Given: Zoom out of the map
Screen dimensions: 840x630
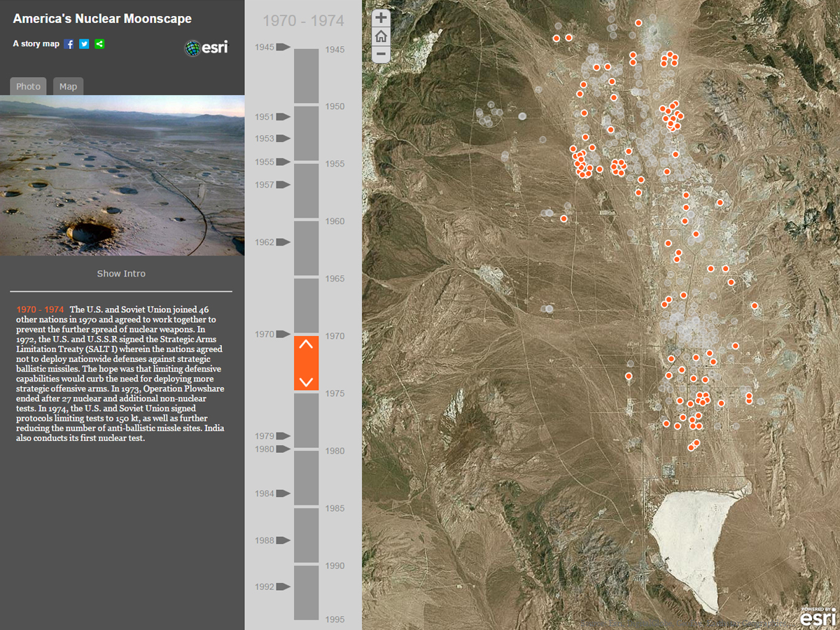Looking at the screenshot, I should pos(381,54).
